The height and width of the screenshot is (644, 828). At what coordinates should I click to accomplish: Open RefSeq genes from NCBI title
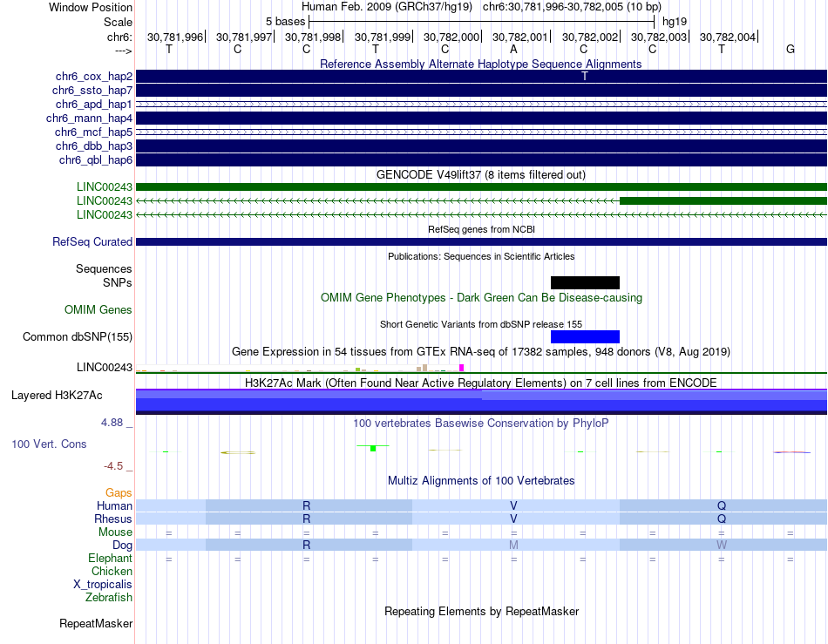[x=481, y=229]
